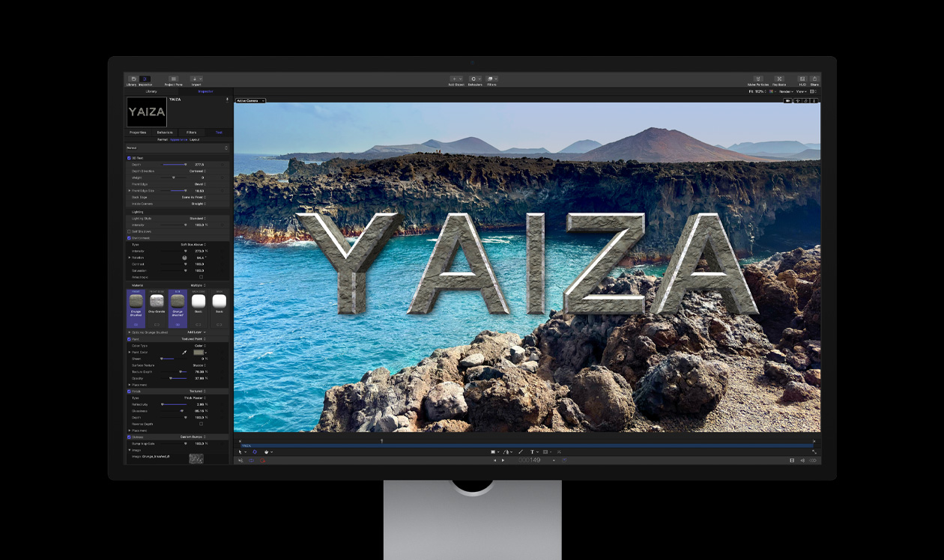The width and height of the screenshot is (944, 560).
Task: Toggle the Reverse Depth checkbox
Action: coord(202,424)
